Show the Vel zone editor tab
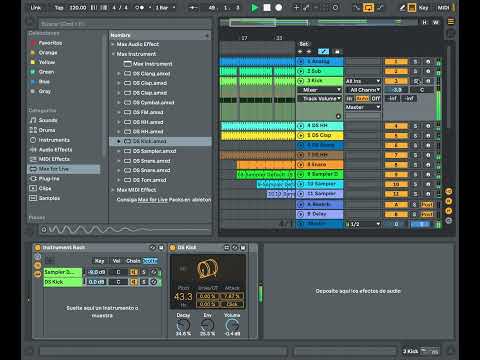 coord(116,261)
